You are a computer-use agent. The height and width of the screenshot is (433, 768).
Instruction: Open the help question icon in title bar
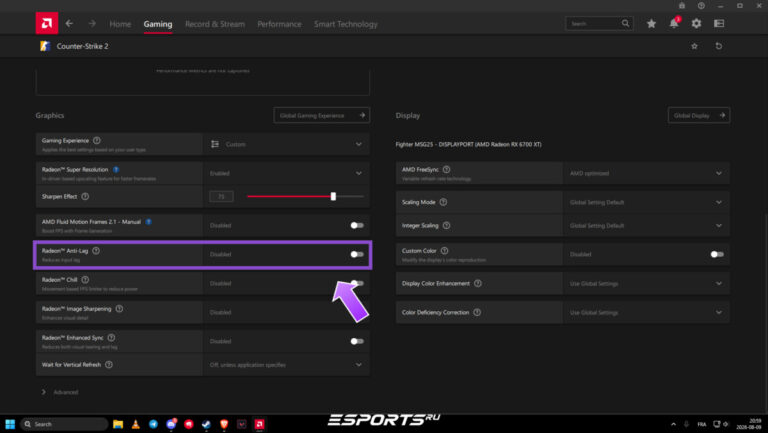tap(701, 5)
